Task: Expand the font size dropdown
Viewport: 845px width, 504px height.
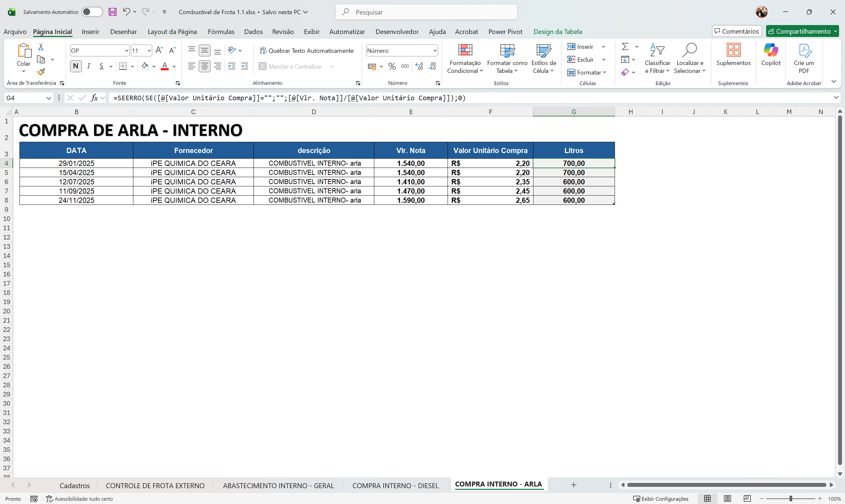Action: tap(148, 50)
